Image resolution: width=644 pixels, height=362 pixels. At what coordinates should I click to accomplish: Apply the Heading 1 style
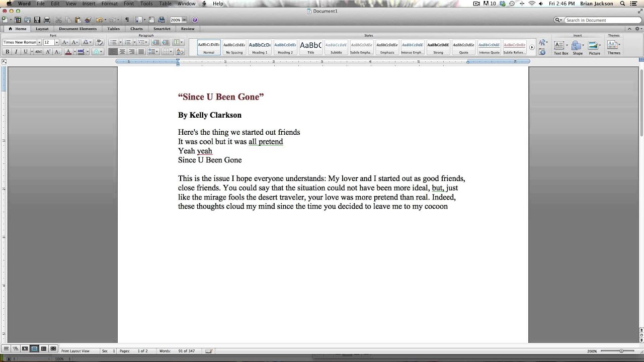click(260, 47)
